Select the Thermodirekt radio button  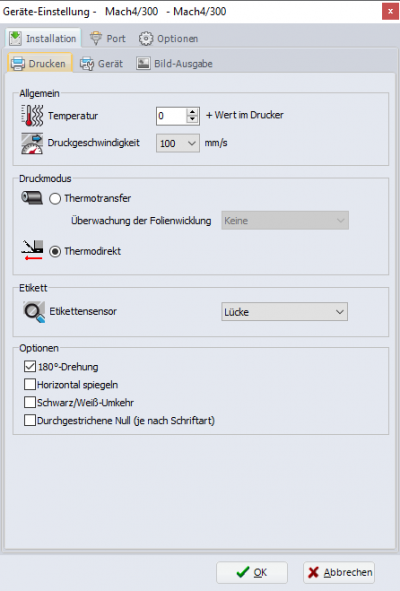point(55,251)
